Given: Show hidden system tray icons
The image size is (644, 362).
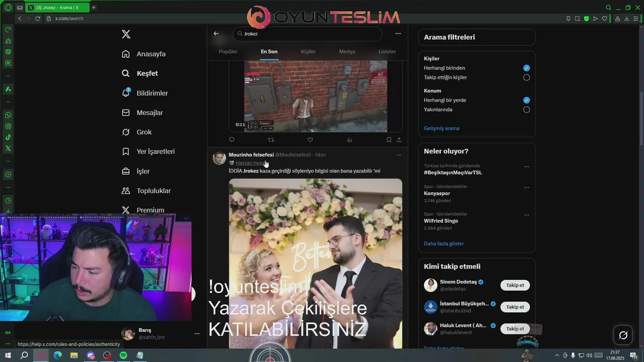Looking at the screenshot, I should point(556,355).
